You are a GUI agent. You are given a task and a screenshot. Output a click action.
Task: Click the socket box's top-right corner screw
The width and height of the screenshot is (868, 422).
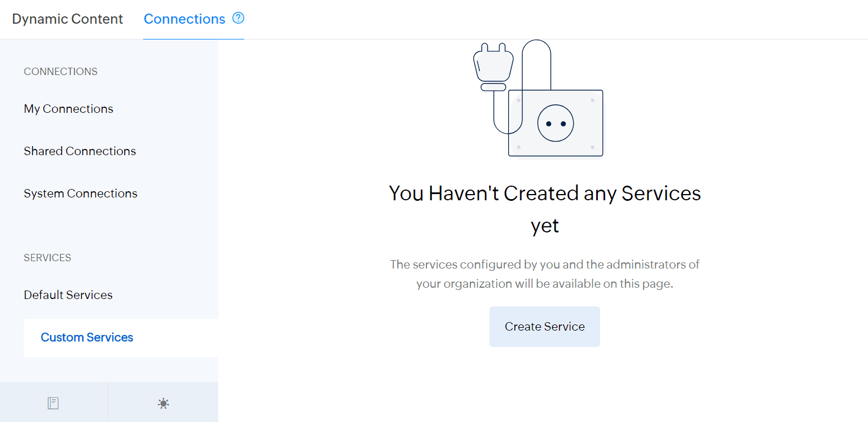point(592,100)
